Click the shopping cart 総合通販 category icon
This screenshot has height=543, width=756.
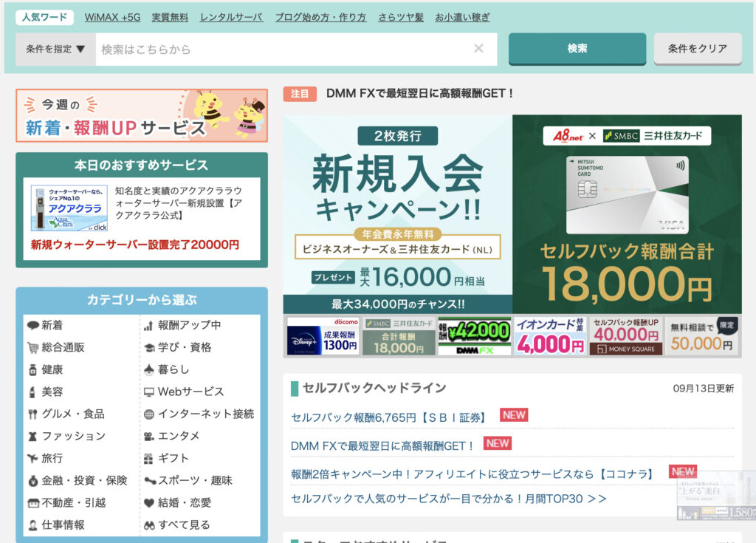pos(32,347)
